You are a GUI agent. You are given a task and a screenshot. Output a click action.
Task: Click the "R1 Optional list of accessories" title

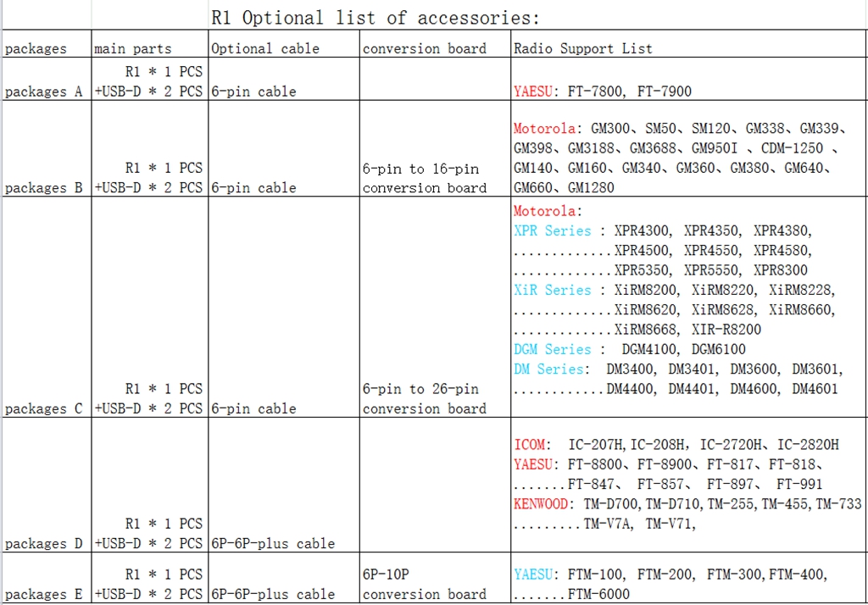[x=374, y=18]
